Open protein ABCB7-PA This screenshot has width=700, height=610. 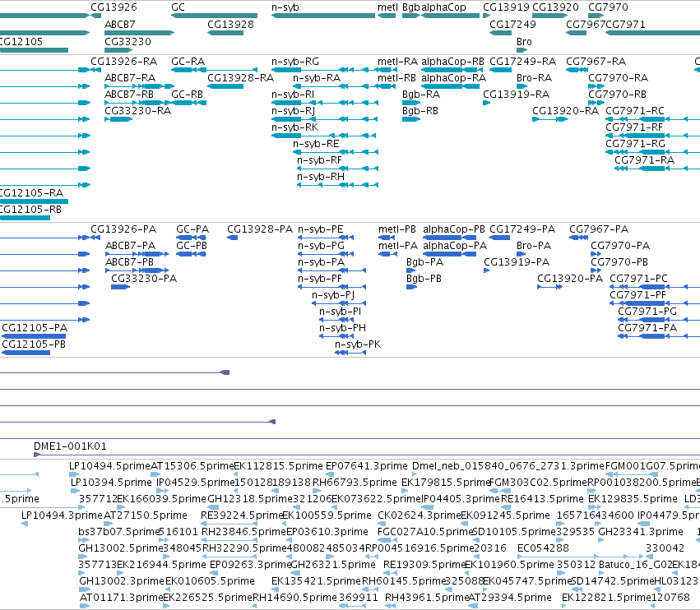pyautogui.click(x=130, y=246)
